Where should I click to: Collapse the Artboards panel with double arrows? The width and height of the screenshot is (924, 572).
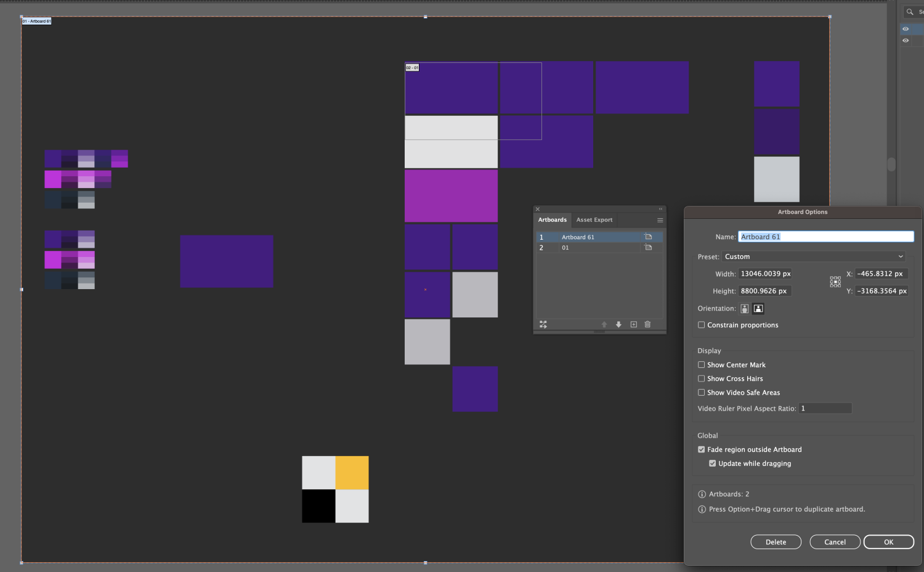660,209
